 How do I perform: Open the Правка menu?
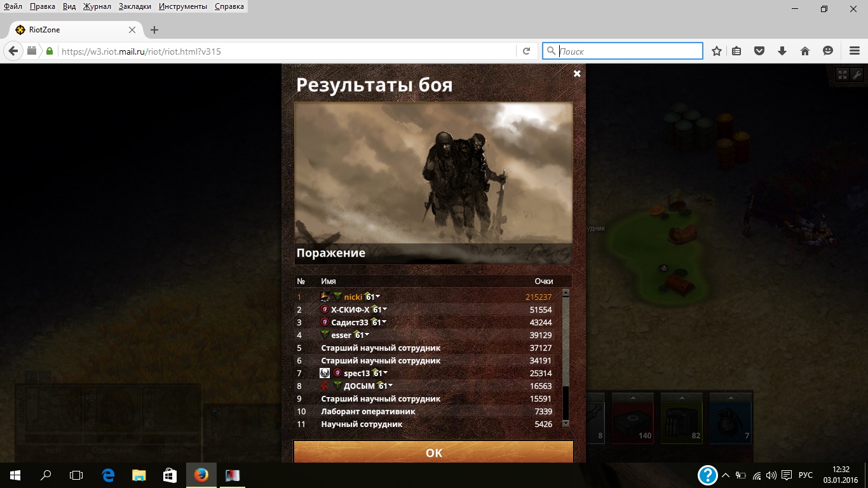42,6
